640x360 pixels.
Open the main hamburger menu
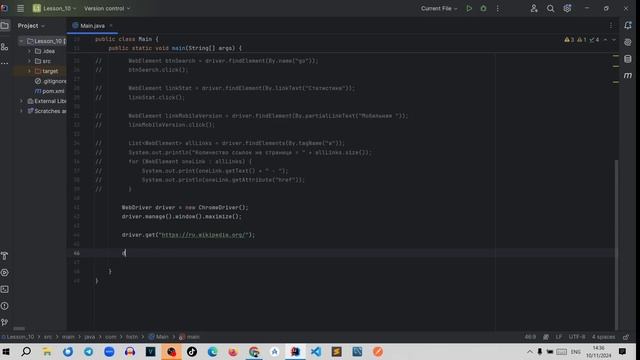click(20, 8)
